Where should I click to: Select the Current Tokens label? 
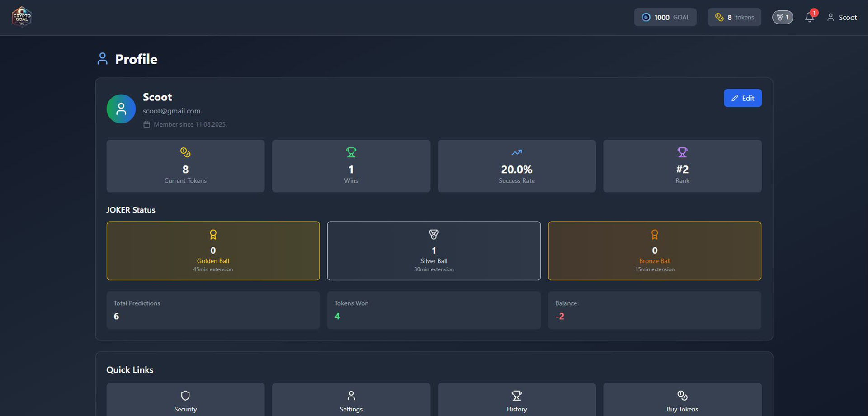click(x=185, y=180)
